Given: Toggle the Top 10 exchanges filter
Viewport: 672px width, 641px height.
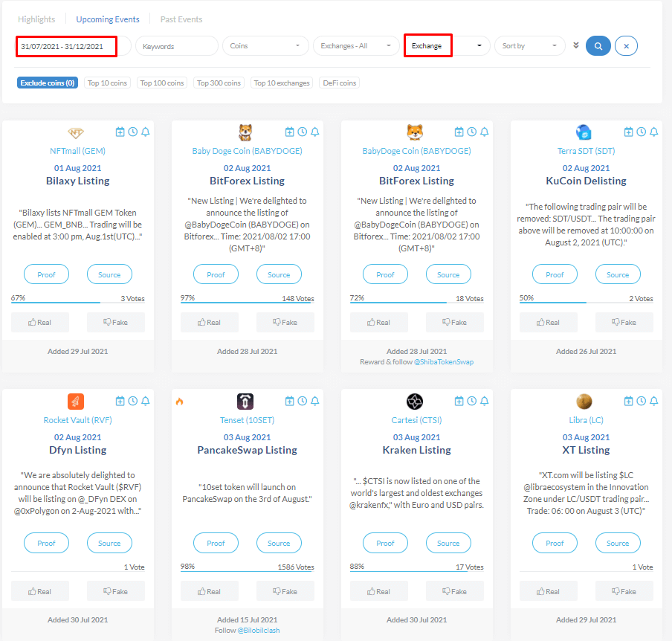Looking at the screenshot, I should [282, 83].
